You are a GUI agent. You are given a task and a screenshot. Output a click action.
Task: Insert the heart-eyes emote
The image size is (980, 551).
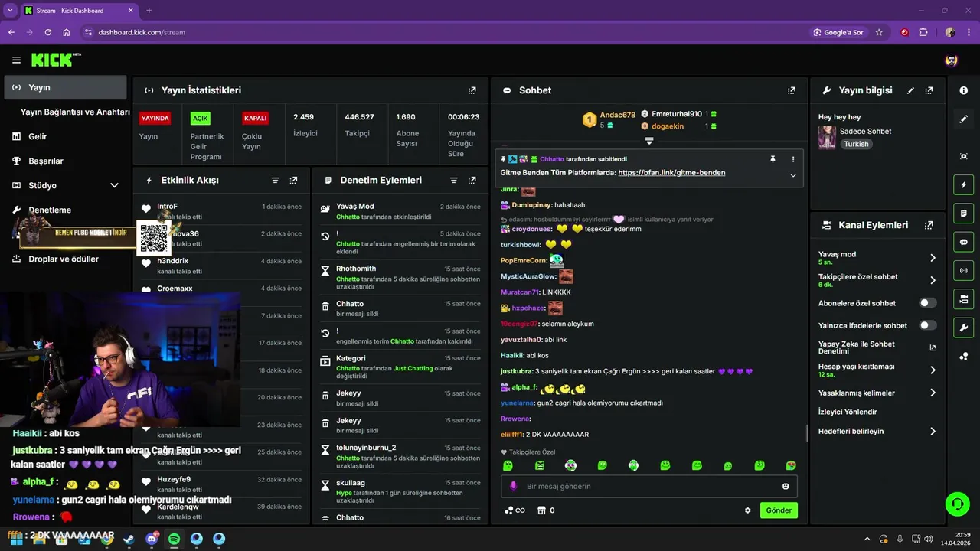[x=791, y=465]
